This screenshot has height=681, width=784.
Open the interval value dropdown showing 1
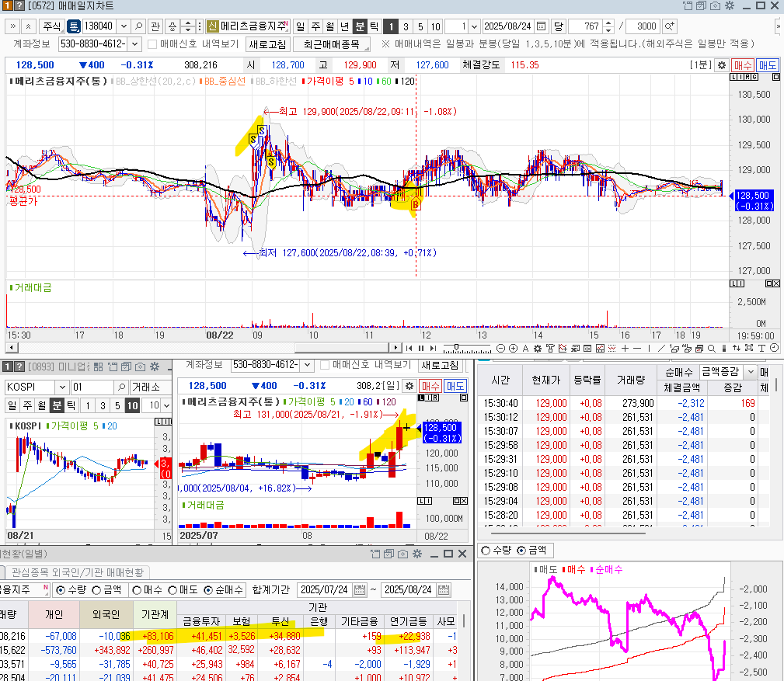pyautogui.click(x=475, y=26)
